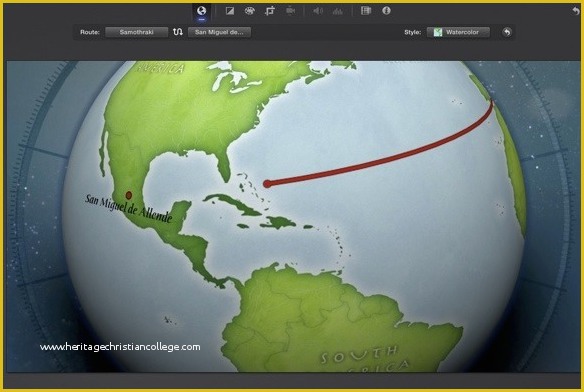Viewport: 584px width, 392px height.
Task: Open the Samothraki route start selector
Action: [x=136, y=32]
